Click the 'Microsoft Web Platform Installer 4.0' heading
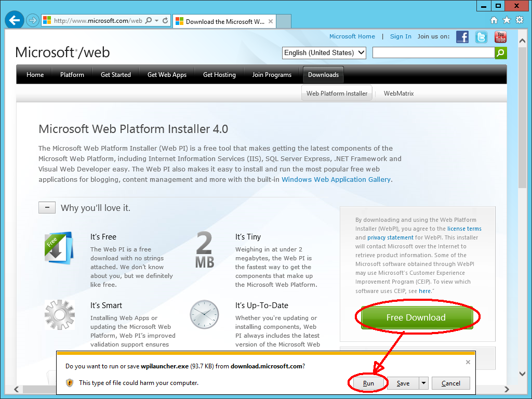 click(134, 129)
